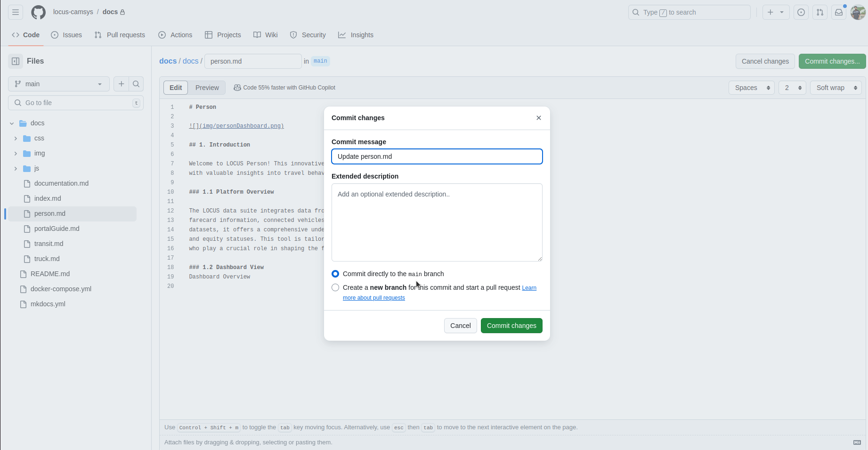Open the notifications inbox icon

(839, 12)
